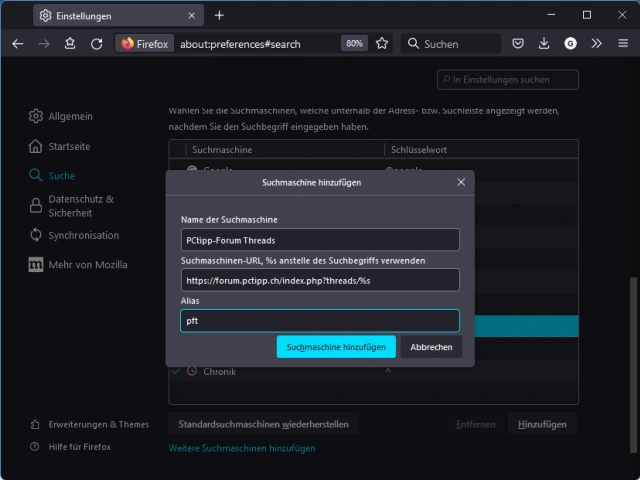
Task: Confirm with the Suchmaschine hinzufügen button
Action: (335, 347)
